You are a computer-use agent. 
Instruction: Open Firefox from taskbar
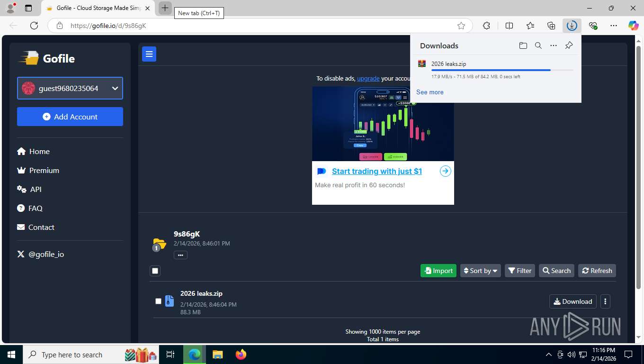241,355
